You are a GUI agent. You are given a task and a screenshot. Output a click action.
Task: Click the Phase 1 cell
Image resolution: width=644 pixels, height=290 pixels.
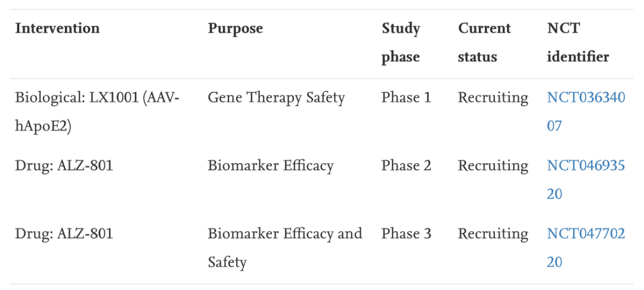[406, 98]
